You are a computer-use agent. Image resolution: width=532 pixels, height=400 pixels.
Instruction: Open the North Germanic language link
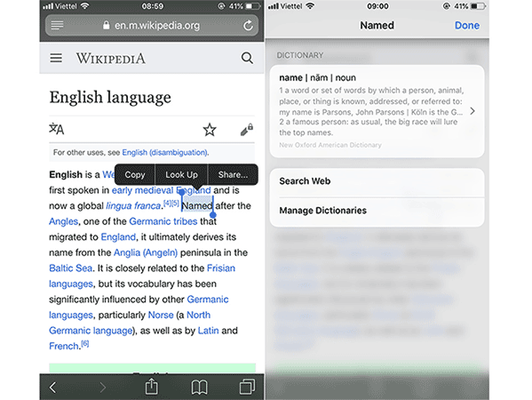click(91, 331)
